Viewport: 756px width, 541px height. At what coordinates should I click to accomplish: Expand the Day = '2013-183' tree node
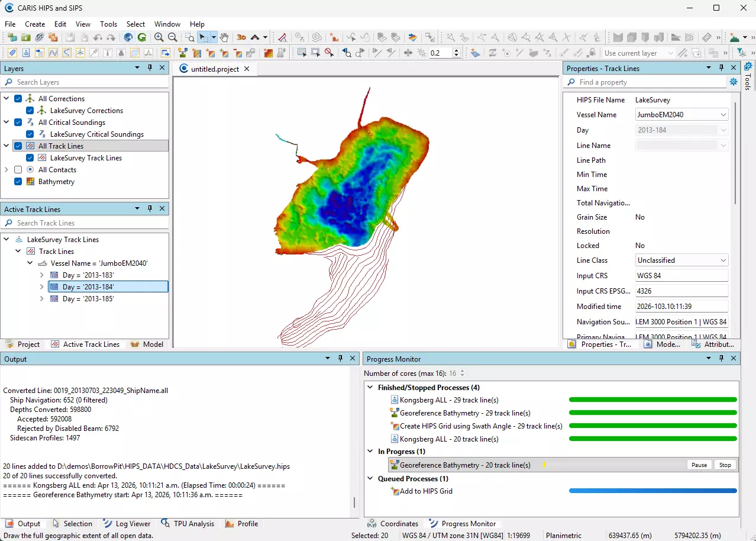[41, 275]
